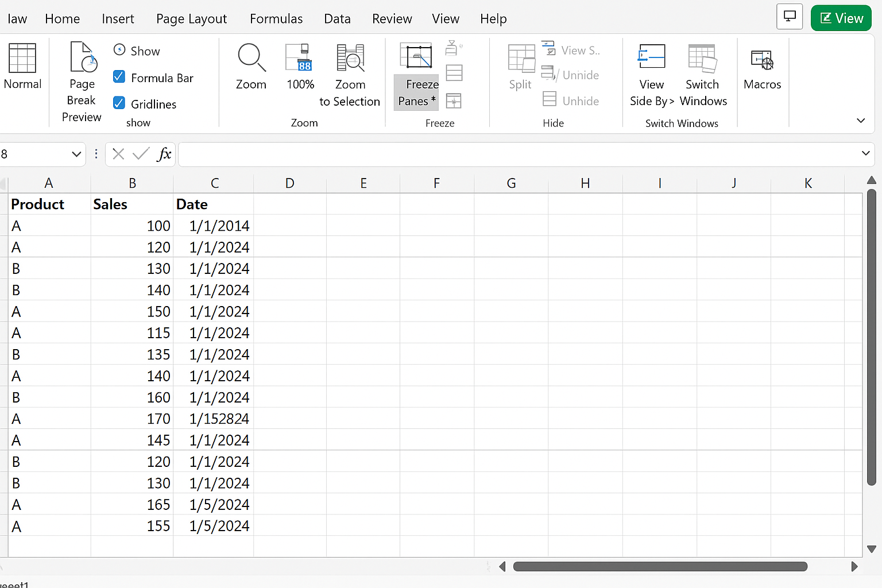
Task: Select the sales value 160
Action: point(132,397)
